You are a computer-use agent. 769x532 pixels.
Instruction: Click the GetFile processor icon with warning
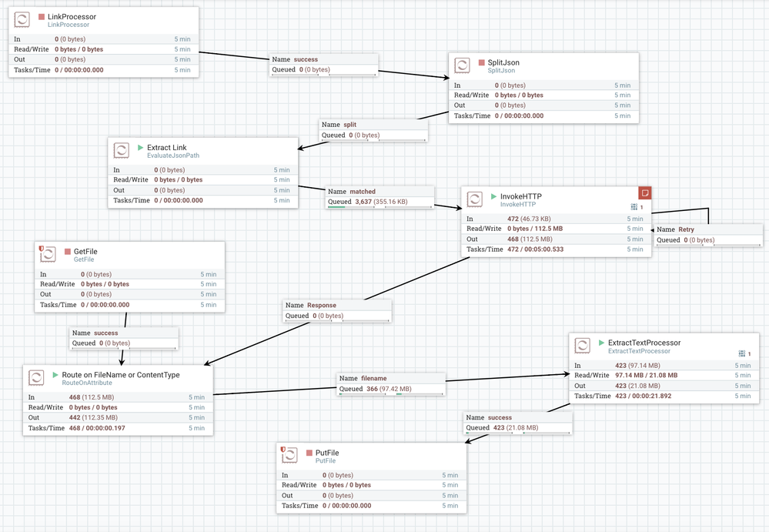click(x=48, y=254)
